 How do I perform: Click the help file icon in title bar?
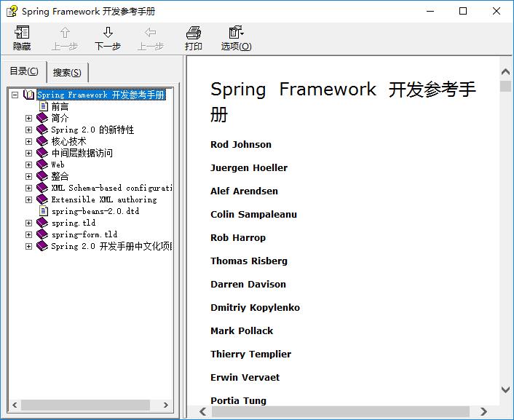pos(12,11)
